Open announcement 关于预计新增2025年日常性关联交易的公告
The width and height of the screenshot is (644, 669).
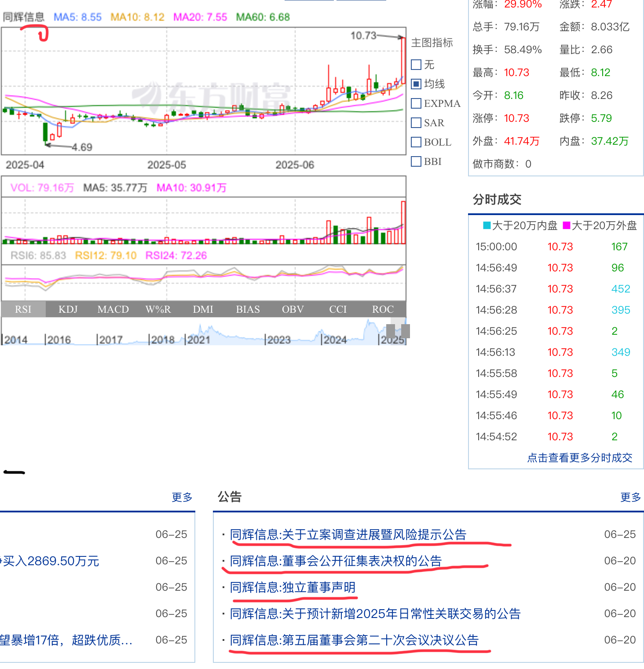pos(375,614)
